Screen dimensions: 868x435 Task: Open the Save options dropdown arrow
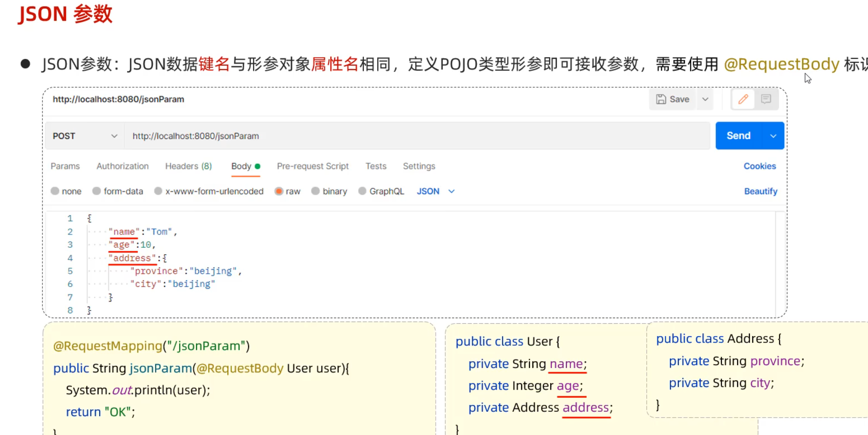(x=705, y=99)
